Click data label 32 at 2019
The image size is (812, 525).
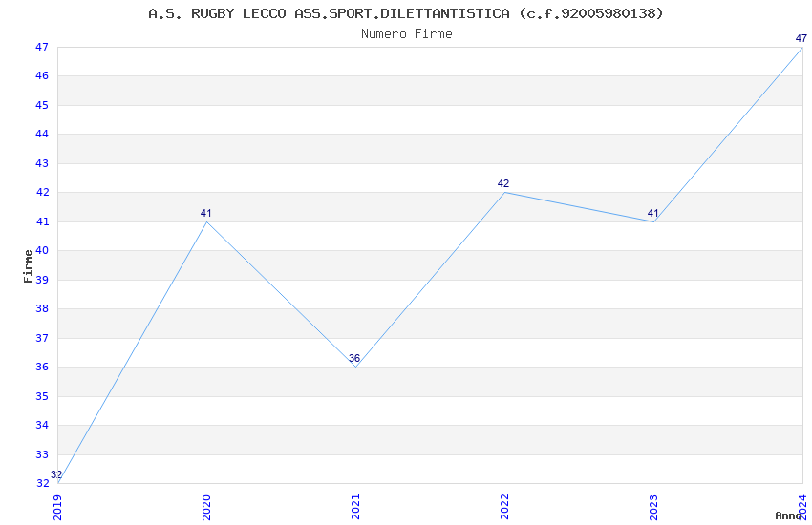(x=56, y=474)
